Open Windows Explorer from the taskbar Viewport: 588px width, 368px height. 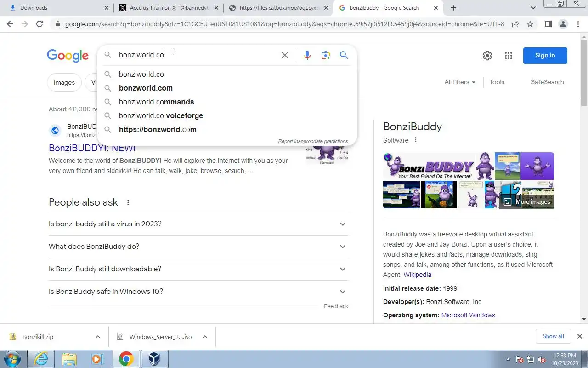(69, 359)
